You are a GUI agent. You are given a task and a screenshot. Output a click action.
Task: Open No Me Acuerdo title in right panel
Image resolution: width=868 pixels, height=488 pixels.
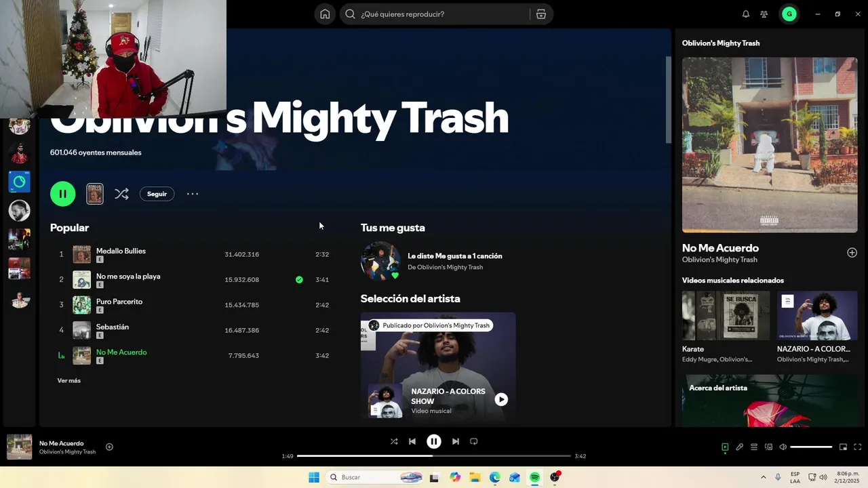[x=720, y=248]
